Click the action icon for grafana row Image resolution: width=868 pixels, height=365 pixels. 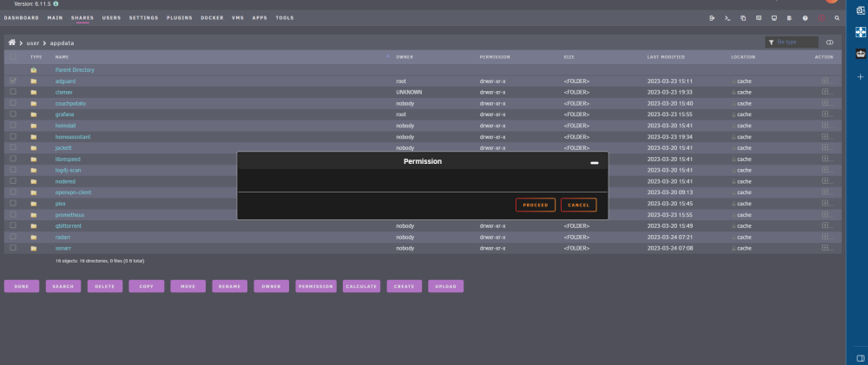827,114
